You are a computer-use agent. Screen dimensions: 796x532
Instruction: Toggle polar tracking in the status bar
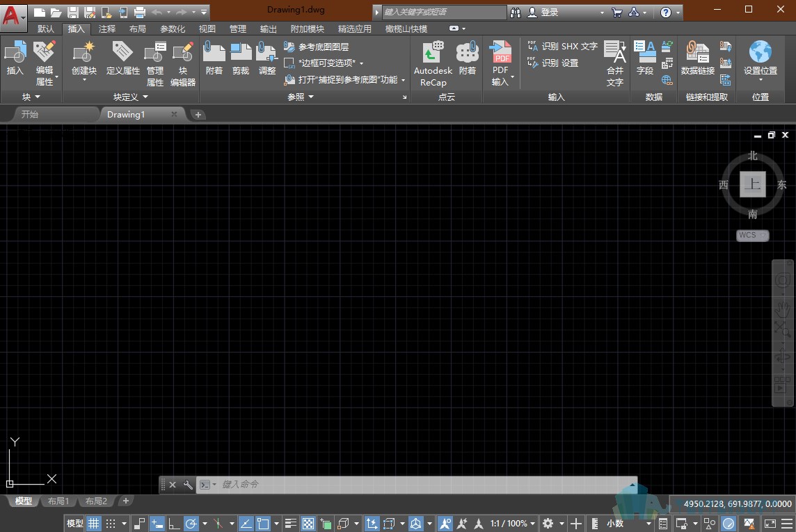(191, 524)
